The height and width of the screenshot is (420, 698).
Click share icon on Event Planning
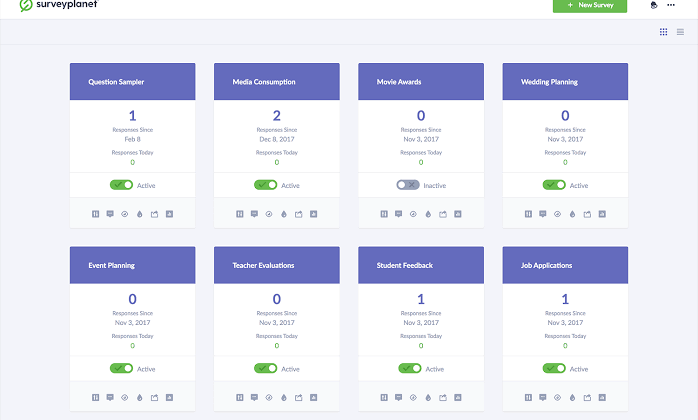tap(154, 398)
